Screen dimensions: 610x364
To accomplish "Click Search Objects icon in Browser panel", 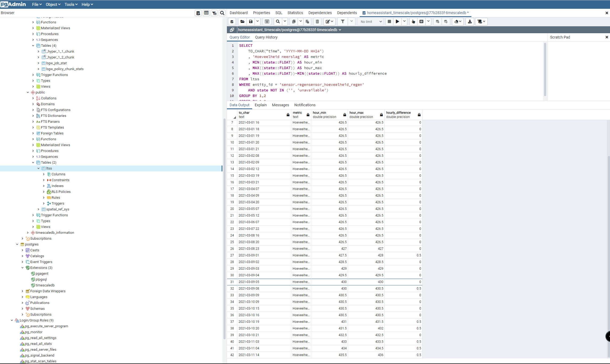I will 222,13.
